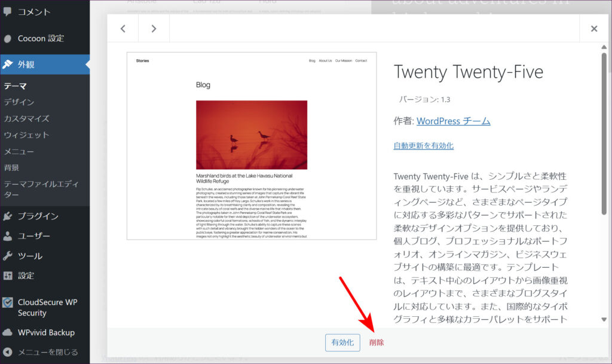Show the next theme with the right chevron
This screenshot has height=364, width=612.
[x=154, y=29]
